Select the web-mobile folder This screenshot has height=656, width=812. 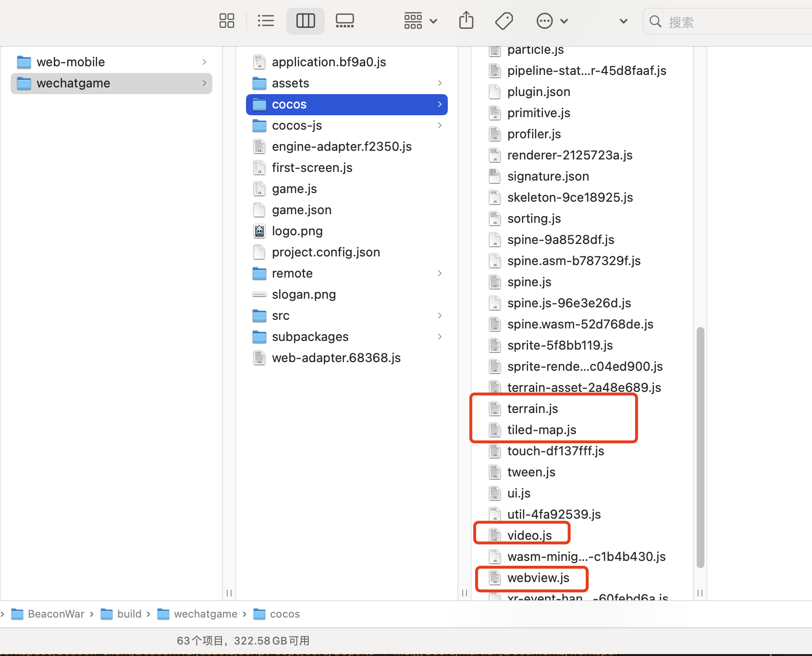click(x=111, y=62)
